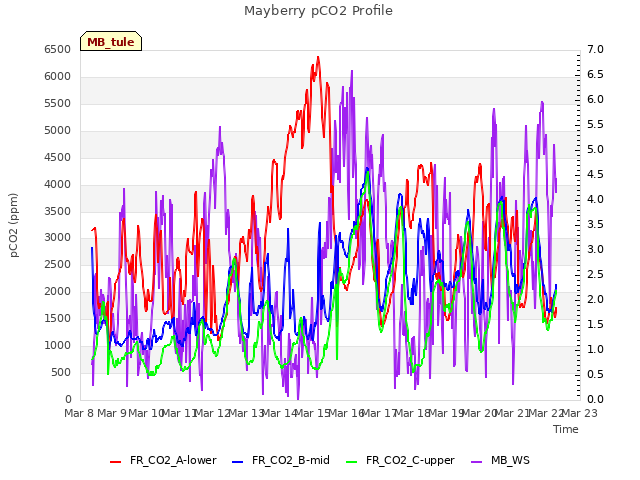The height and width of the screenshot is (480, 640).
Task: Click the 1500 left axis tick label
Action: [58, 318]
